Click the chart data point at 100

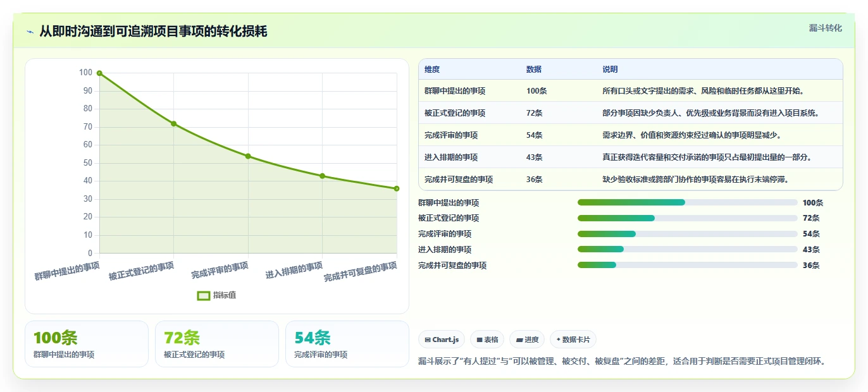pos(99,73)
